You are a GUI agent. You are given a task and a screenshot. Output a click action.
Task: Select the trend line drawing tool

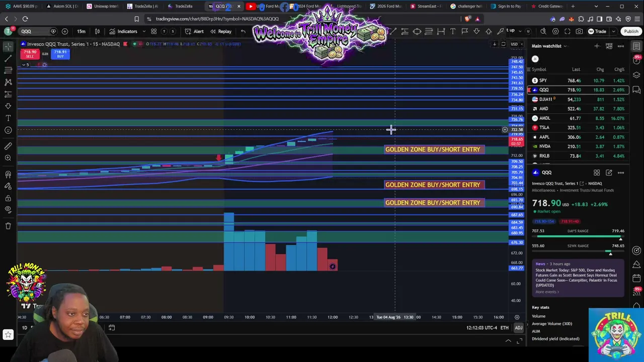(8, 58)
